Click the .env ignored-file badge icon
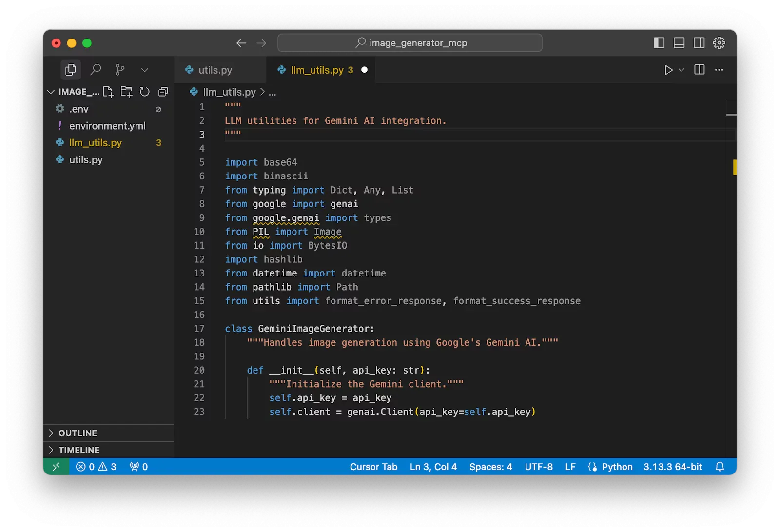The height and width of the screenshot is (532, 780). click(158, 109)
